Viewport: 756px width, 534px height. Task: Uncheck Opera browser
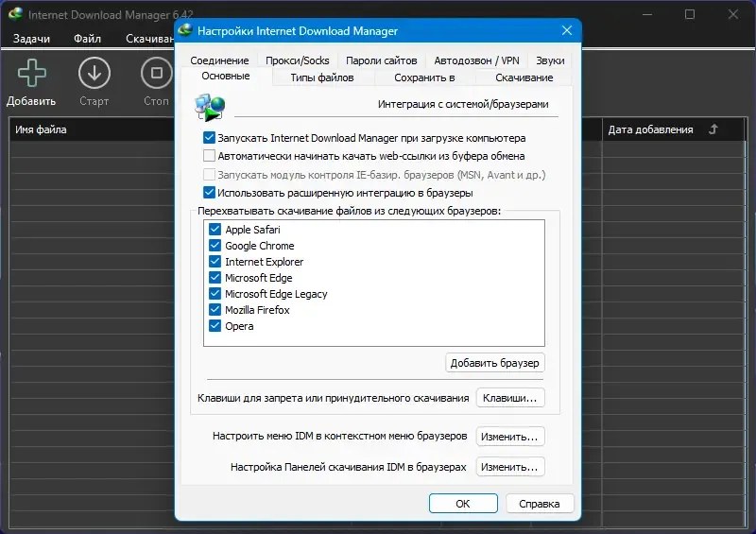[x=215, y=326]
